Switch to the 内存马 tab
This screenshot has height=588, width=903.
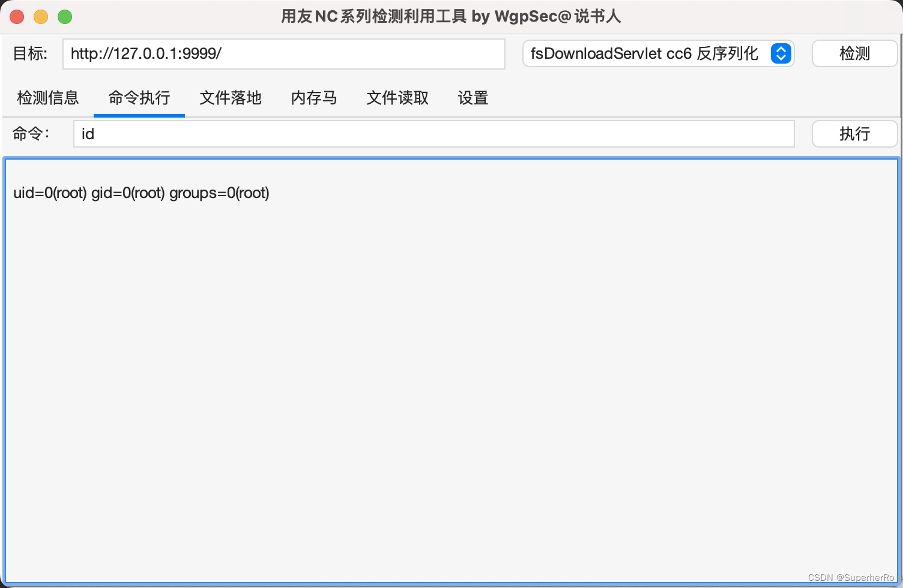coord(313,98)
